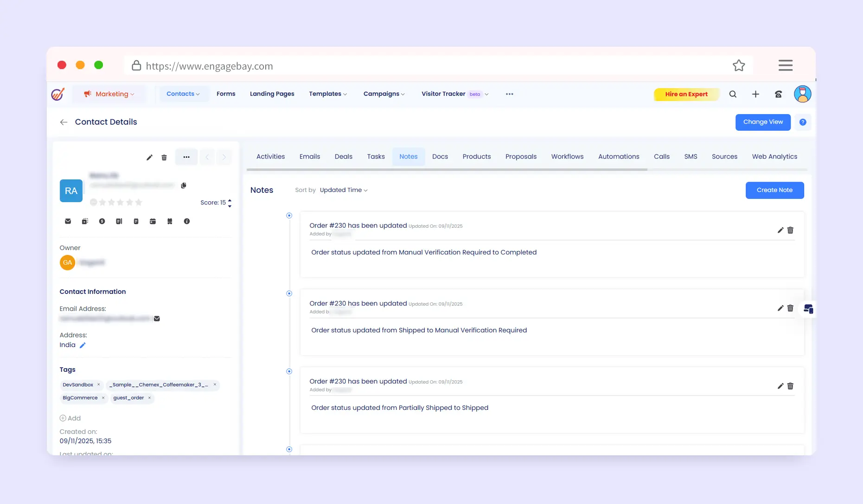Copy the contact email with the copy icon
Image resolution: width=863 pixels, height=504 pixels.
pos(184,185)
